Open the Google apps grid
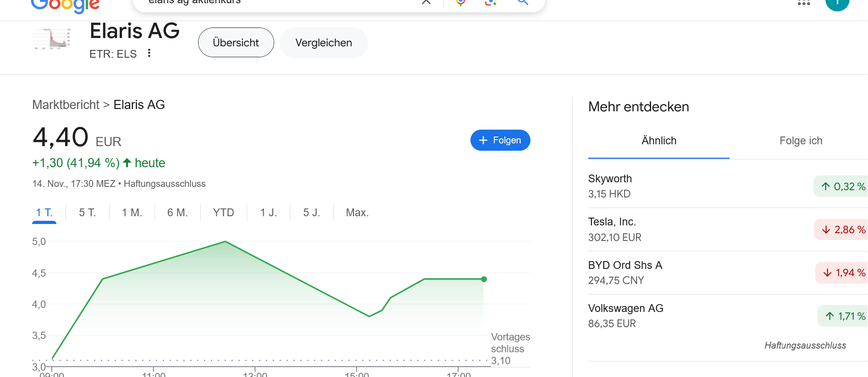The image size is (868, 377). pos(804,3)
